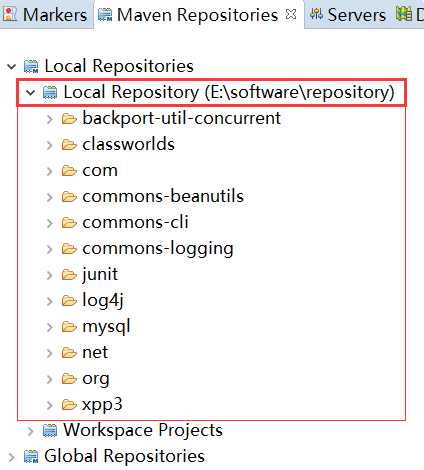Expand the Workspace Projects node
This screenshot has width=424, height=470.
31,431
